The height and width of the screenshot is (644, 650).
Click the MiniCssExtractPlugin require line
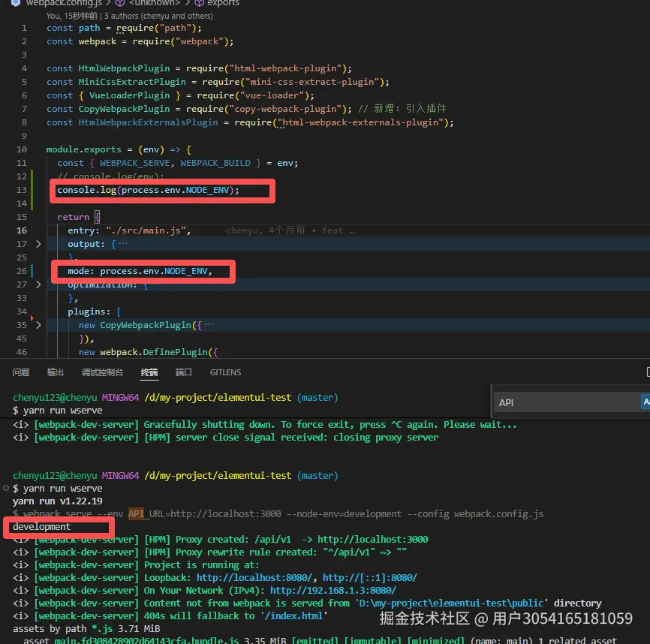point(218,82)
